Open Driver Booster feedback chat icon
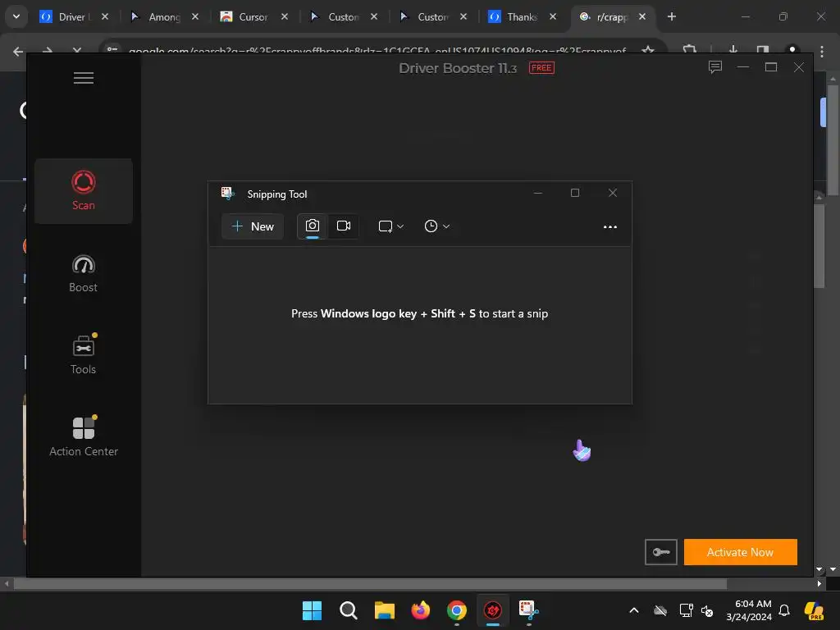This screenshot has height=630, width=840. click(x=715, y=67)
